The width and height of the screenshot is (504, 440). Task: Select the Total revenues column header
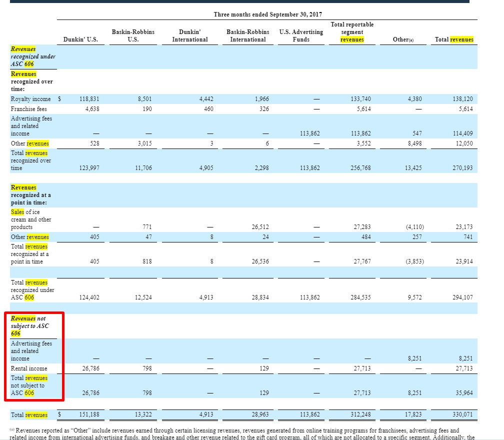tap(454, 39)
